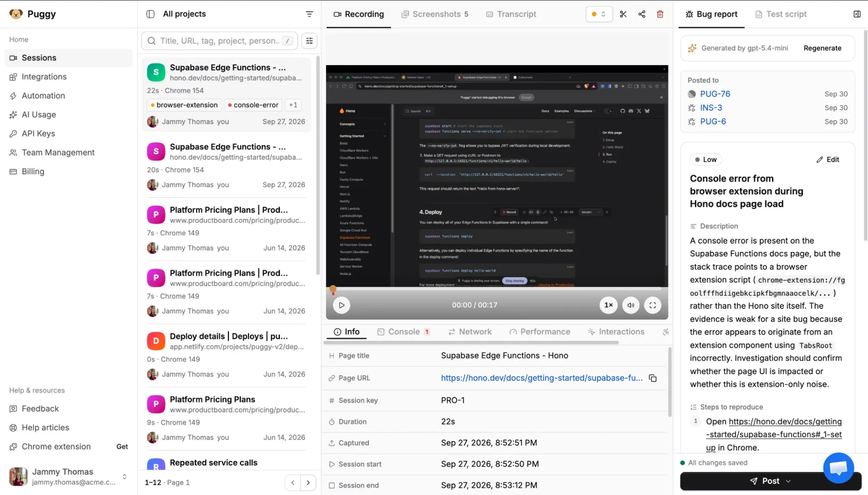Enter fullscreen on the video player

click(653, 305)
